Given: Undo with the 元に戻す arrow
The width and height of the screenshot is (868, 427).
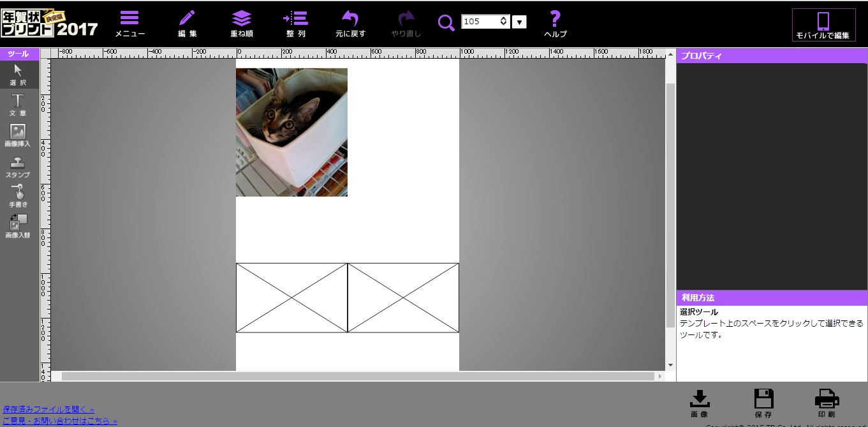Looking at the screenshot, I should [x=351, y=24].
